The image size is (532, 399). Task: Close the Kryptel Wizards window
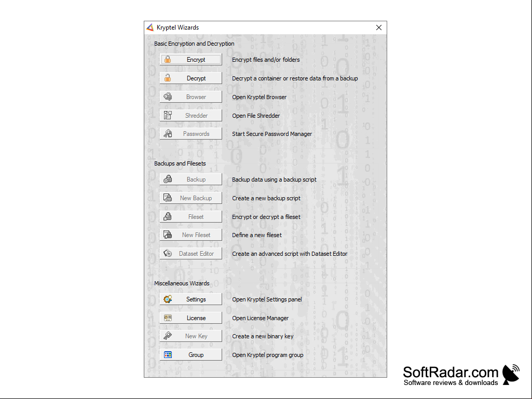click(x=379, y=27)
